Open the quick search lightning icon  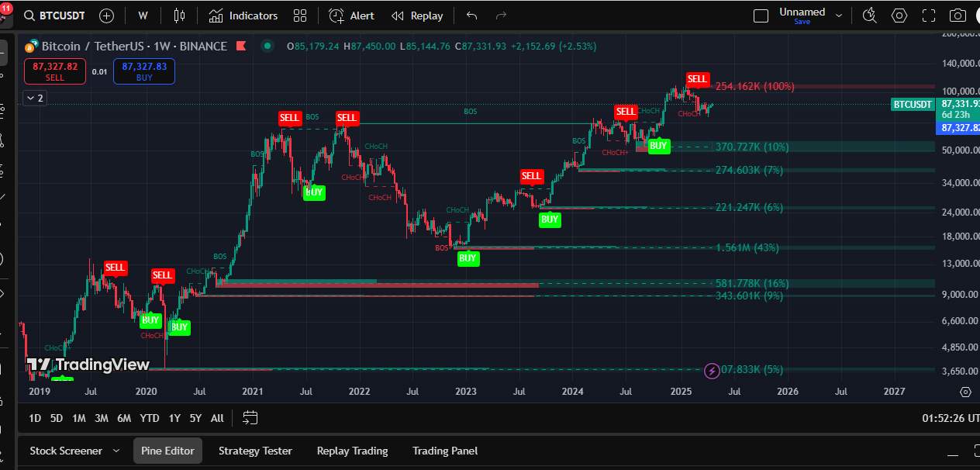click(x=869, y=16)
